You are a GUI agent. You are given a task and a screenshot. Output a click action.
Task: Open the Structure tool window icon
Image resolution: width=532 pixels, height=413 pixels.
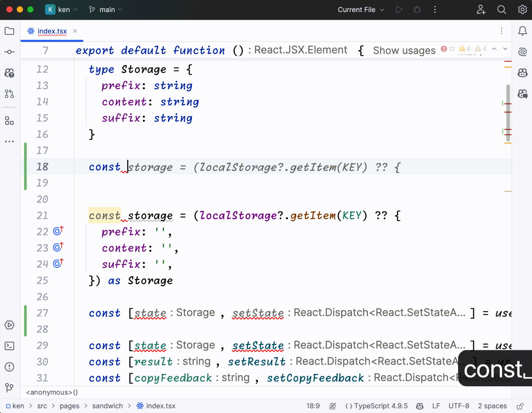9,121
